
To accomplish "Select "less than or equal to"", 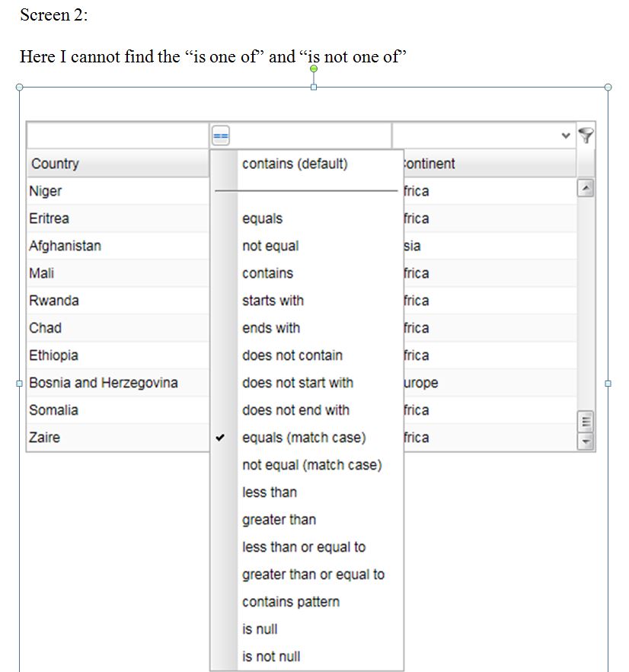I will pyautogui.click(x=304, y=547).
